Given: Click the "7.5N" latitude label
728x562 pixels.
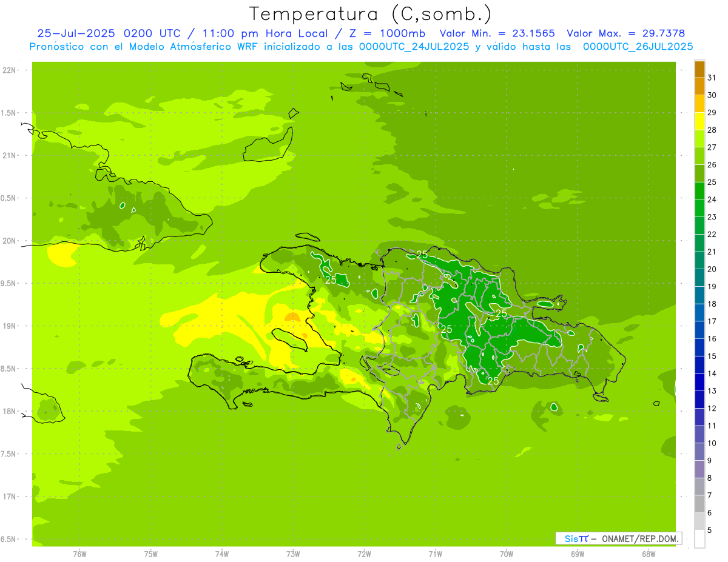Looking at the screenshot, I should 9,453.
